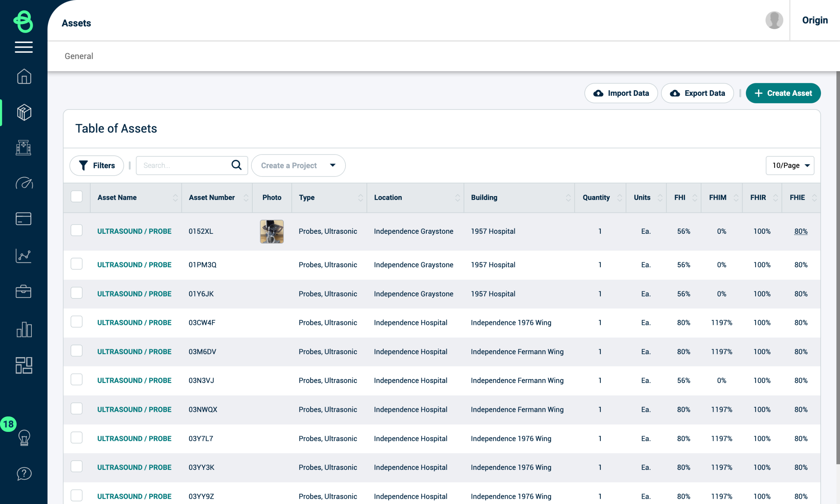Image resolution: width=840 pixels, height=504 pixels.
Task: Select the General tab
Action: (79, 56)
